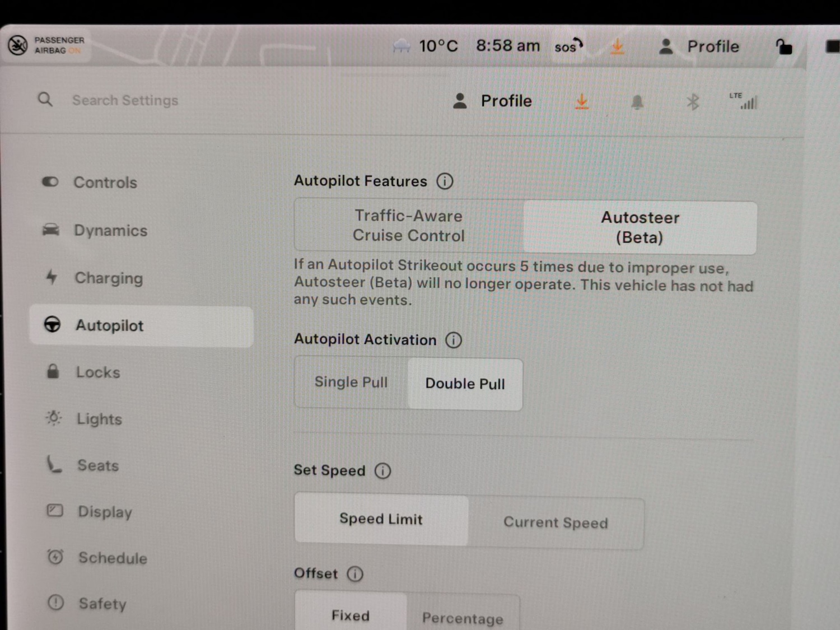The height and width of the screenshot is (630, 840).
Task: Click the Seats icon in the sidebar
Action: [x=53, y=465]
